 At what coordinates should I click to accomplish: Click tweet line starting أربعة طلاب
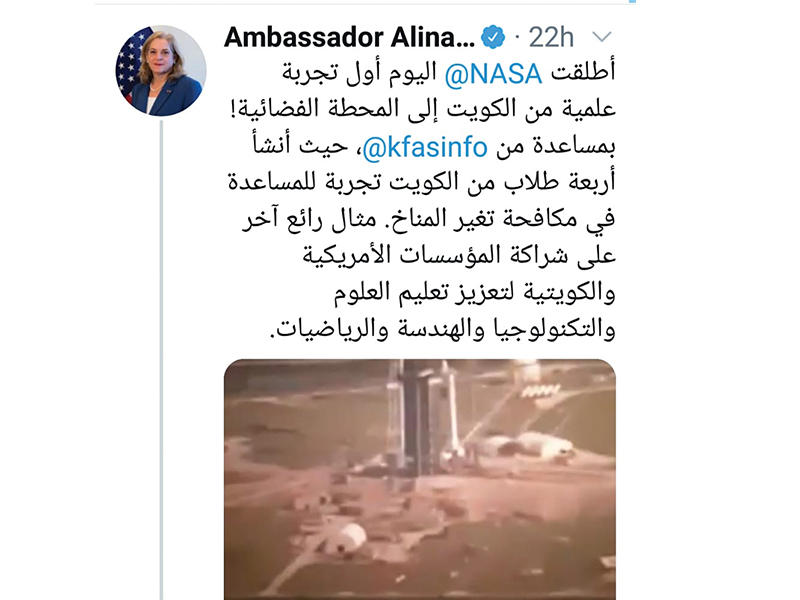[421, 182]
